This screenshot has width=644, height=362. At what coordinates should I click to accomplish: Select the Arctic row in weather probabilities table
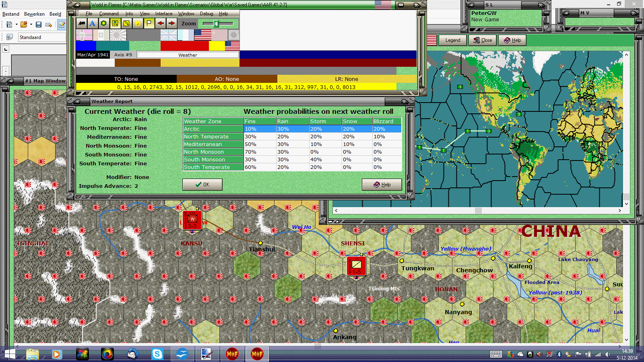[x=292, y=129]
